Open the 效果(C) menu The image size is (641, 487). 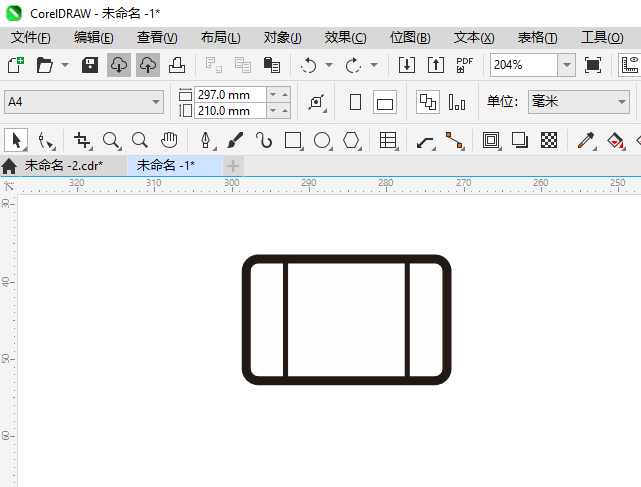click(345, 37)
